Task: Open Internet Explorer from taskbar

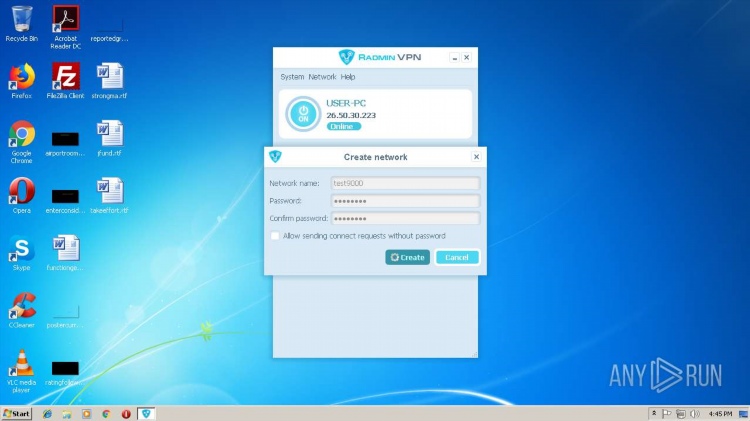Action: 47,414
